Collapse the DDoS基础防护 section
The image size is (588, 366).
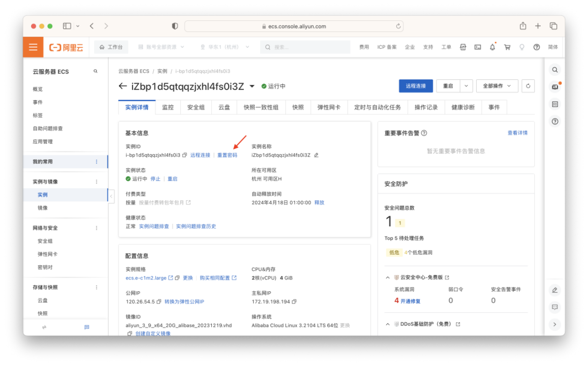tap(388, 324)
